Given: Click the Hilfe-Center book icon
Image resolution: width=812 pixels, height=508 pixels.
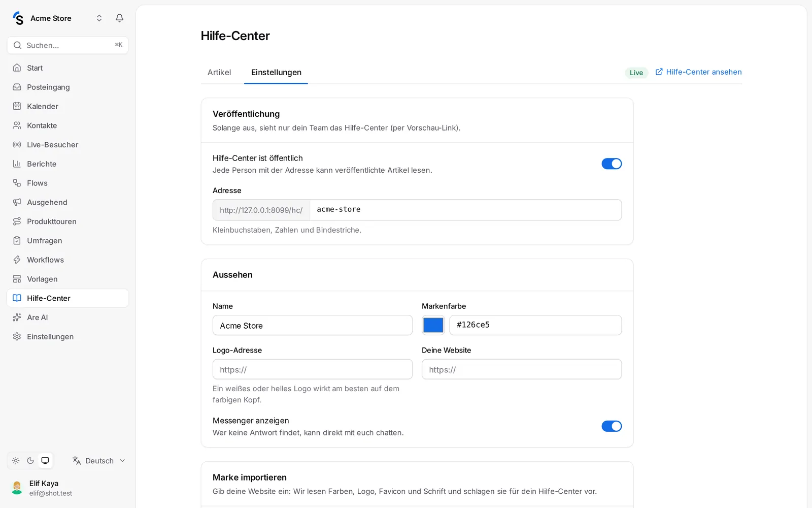Looking at the screenshot, I should [17, 298].
